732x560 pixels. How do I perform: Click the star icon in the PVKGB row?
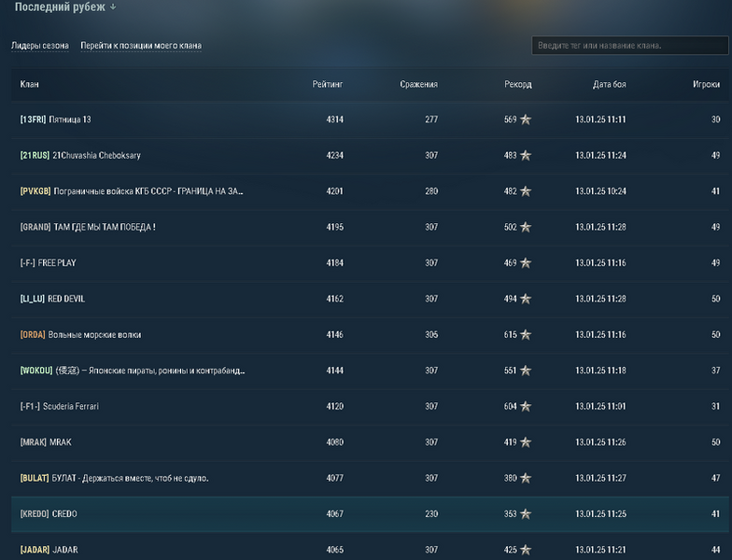pyautogui.click(x=526, y=191)
